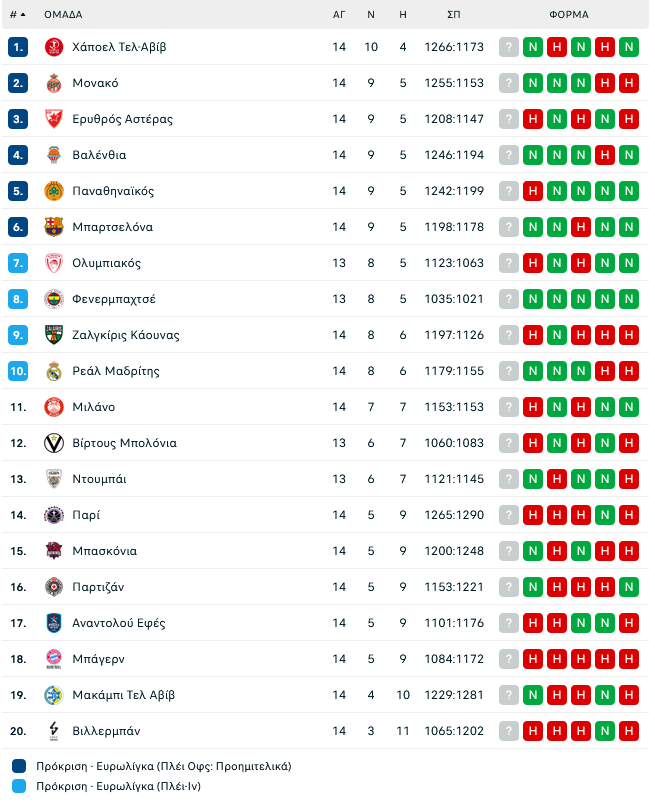655x807 pixels.
Task: Click the Virtus Bologna black V logo
Action: (x=54, y=443)
